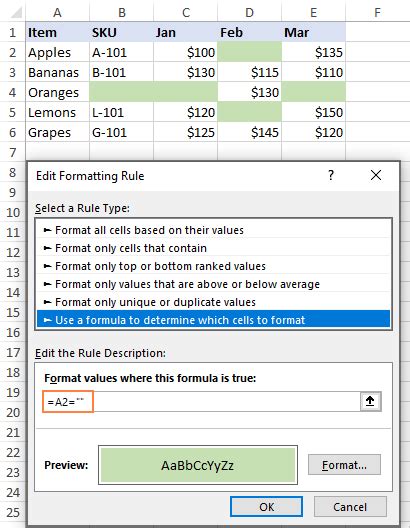
Task: Click the Cancel button
Action: coord(350,506)
